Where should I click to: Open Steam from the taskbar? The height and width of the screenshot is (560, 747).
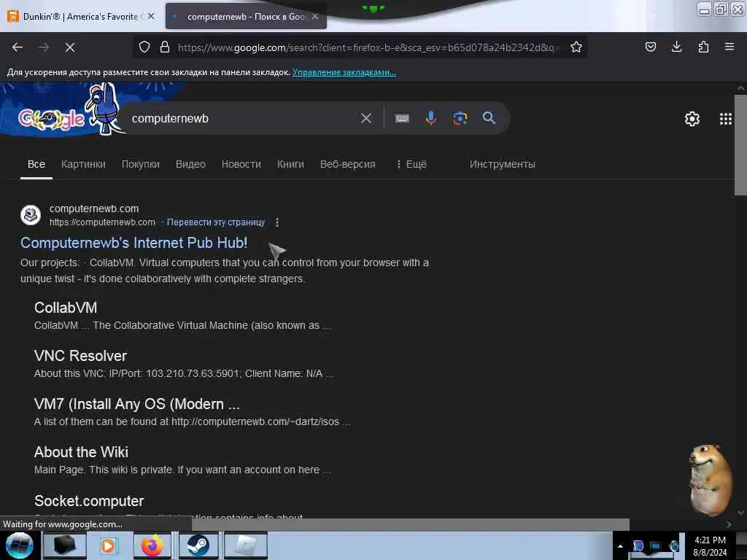pos(198,545)
